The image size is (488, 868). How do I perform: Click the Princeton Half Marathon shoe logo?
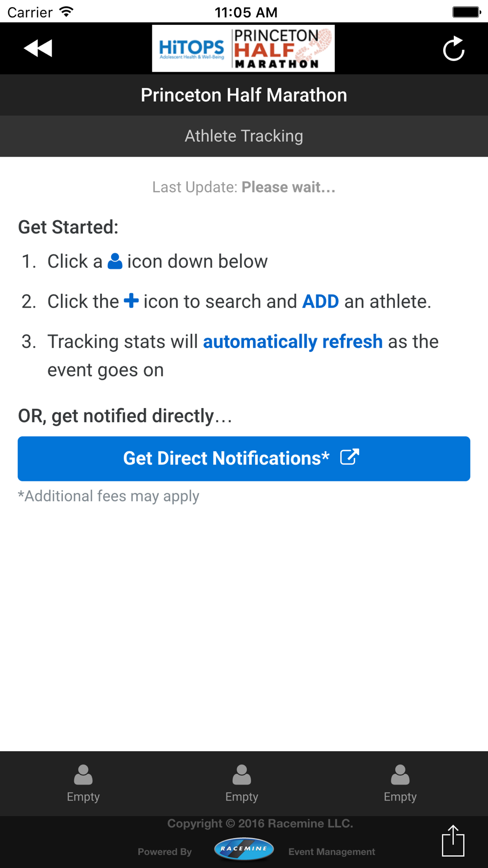click(283, 48)
